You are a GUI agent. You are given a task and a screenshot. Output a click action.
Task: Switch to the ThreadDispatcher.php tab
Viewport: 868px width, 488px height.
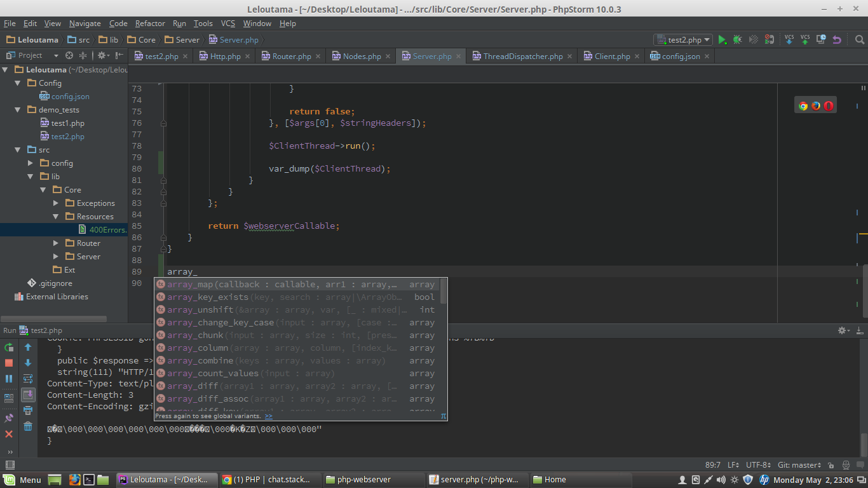tap(523, 56)
